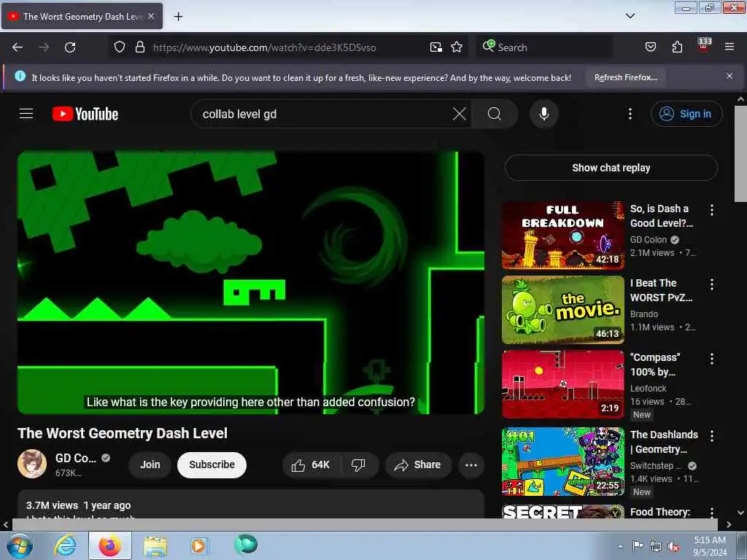Open 'The Dashlands' video thumbnail
This screenshot has width=747, height=560.
tap(562, 462)
